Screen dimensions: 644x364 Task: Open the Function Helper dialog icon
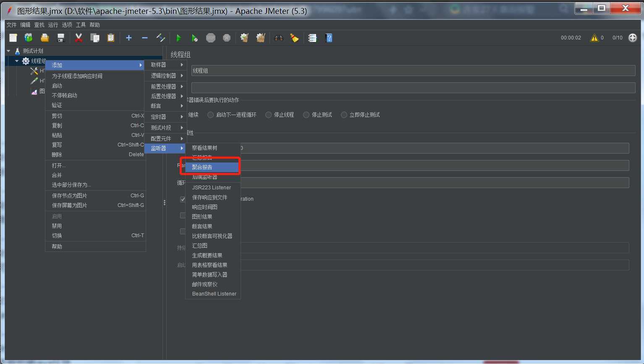click(312, 38)
